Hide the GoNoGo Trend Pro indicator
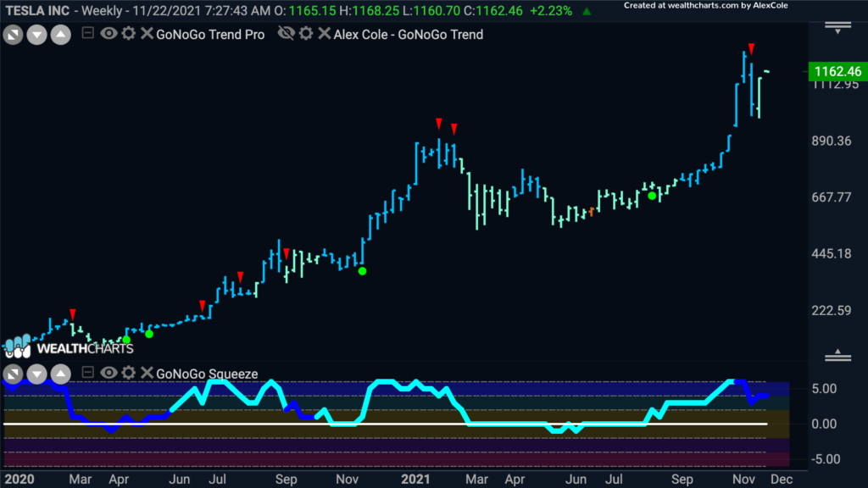 [x=108, y=33]
